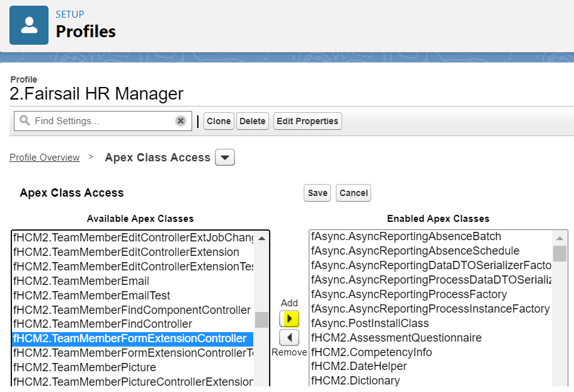Open the Apex Class Access dropdown menu
Viewport: 574px width, 392px height.
tap(225, 158)
